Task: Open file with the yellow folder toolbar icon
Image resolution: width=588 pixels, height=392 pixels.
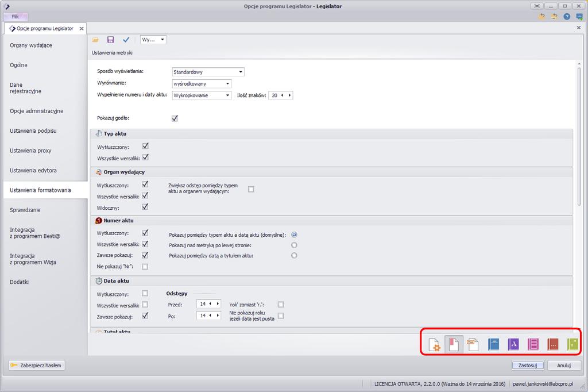Action: coord(95,40)
